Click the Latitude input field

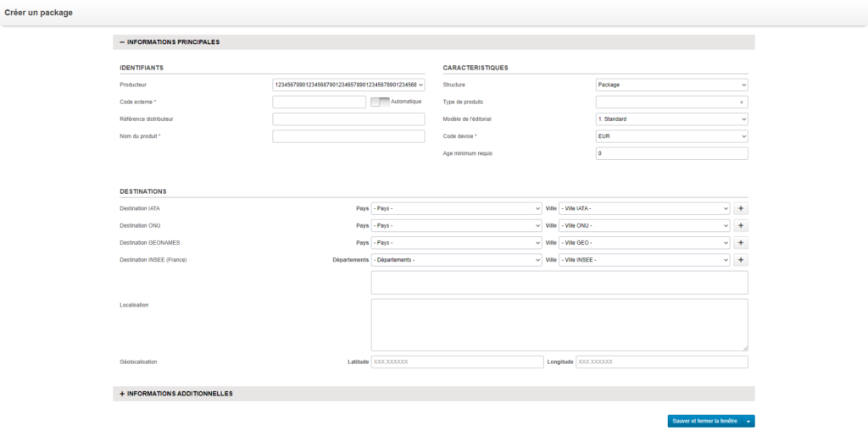pos(457,362)
